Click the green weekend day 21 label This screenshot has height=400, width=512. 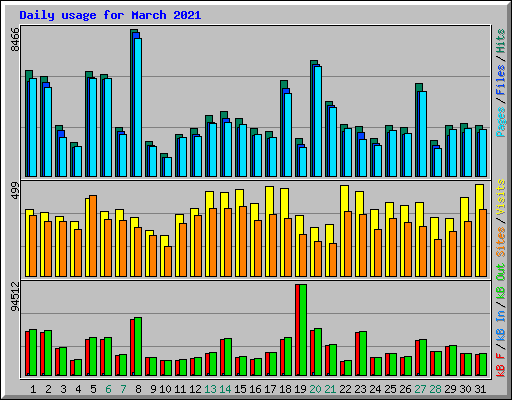(x=330, y=389)
